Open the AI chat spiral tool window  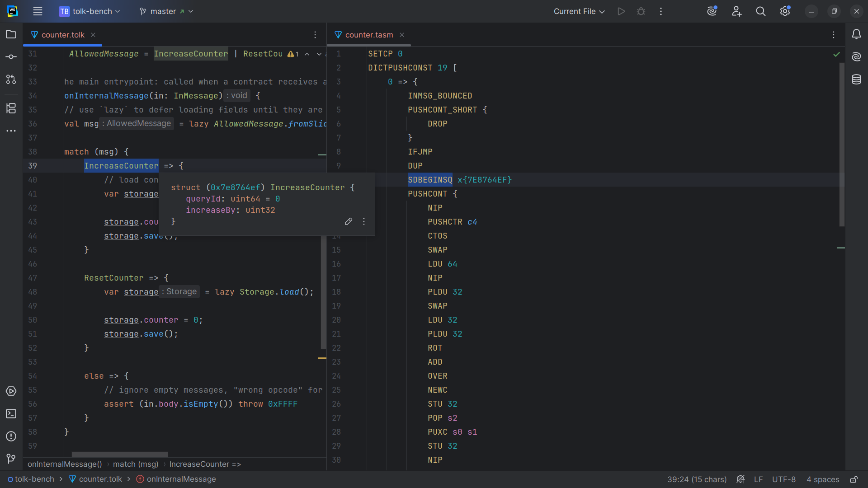pos(857,57)
